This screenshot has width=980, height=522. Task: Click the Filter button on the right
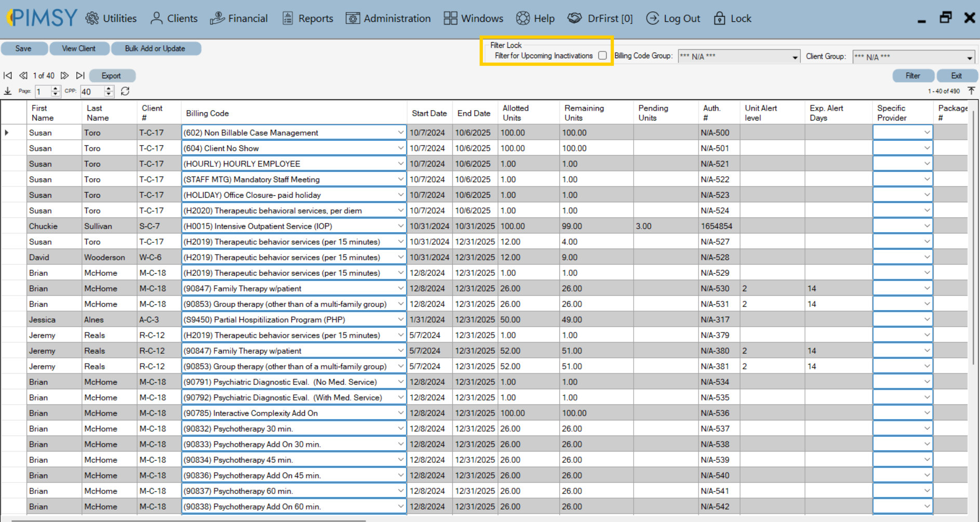tap(912, 75)
